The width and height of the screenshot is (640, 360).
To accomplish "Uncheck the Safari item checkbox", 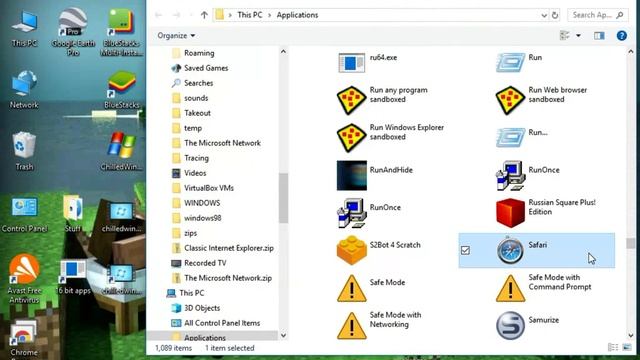I will tap(465, 250).
